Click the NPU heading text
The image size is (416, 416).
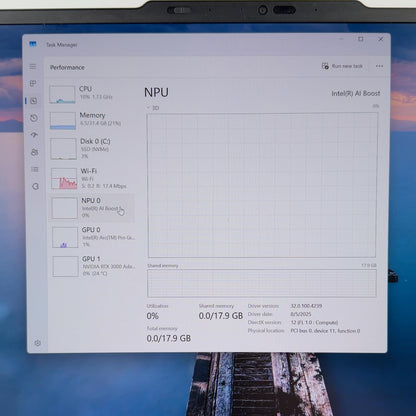[156, 92]
